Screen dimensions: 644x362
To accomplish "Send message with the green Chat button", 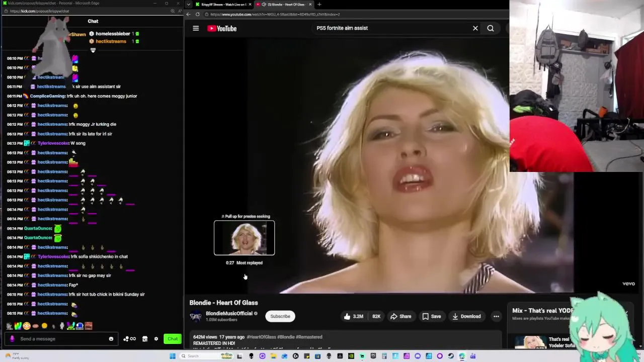I will 173,339.
